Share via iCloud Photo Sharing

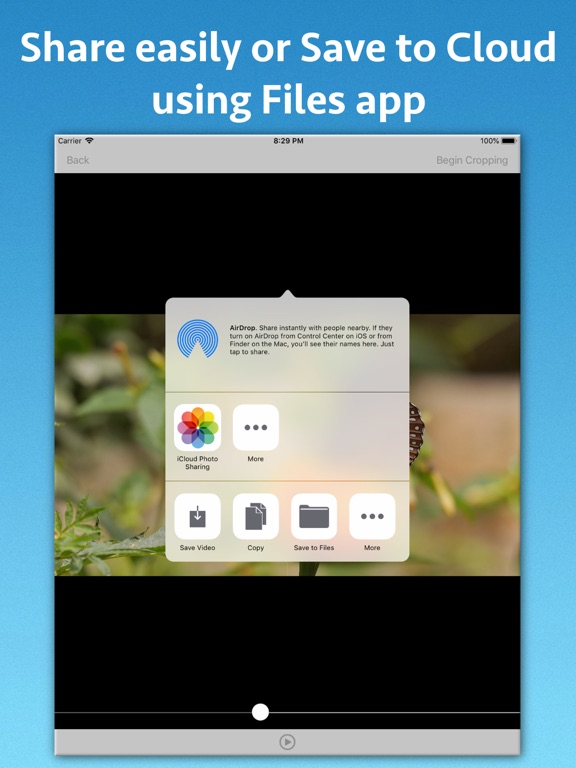point(197,427)
